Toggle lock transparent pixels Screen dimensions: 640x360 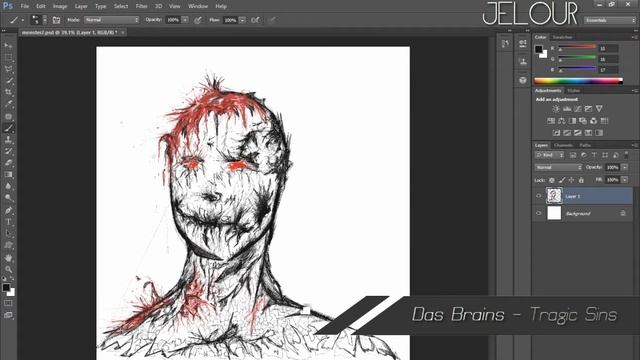(552, 180)
